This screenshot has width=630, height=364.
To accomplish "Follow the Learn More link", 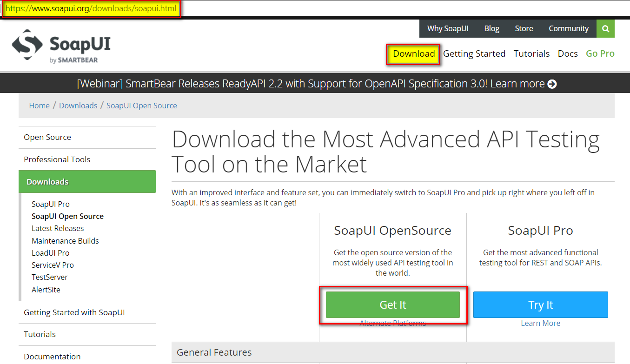I will [x=540, y=323].
